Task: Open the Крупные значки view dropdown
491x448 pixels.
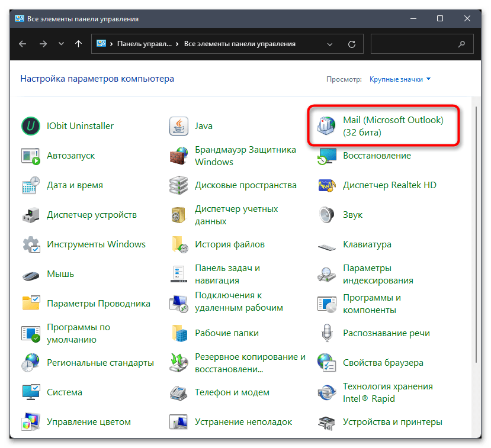Action: click(400, 79)
